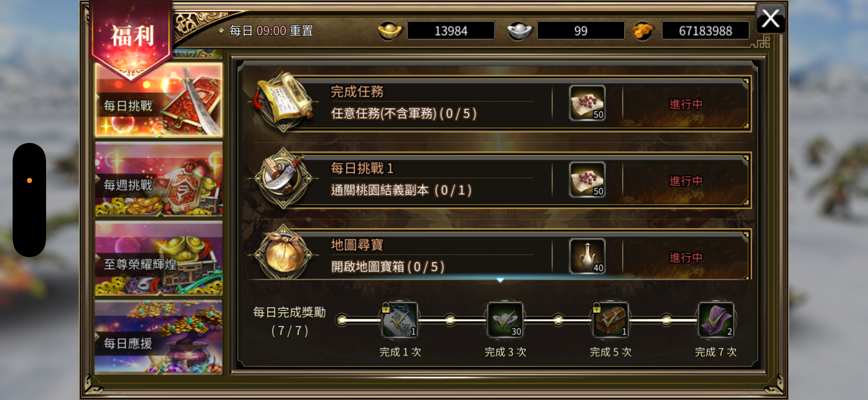This screenshot has width=868, height=400.
Task: Click the silver ingot currency icon
Action: tap(519, 31)
